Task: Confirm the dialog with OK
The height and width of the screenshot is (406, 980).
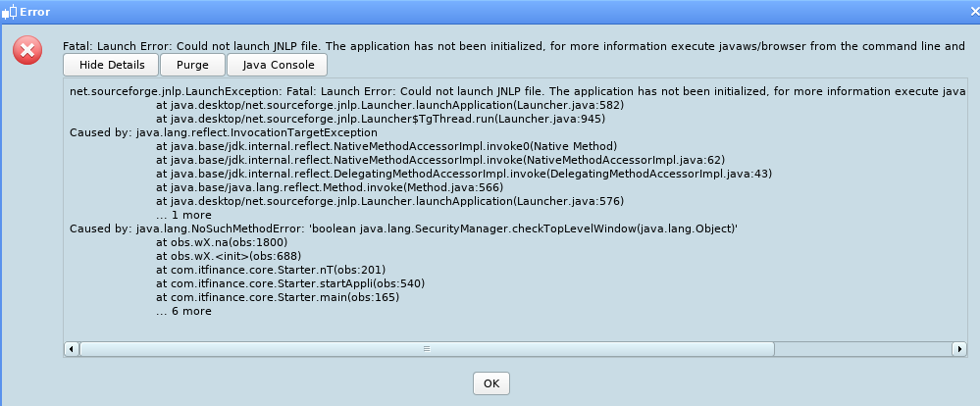Action: (x=491, y=383)
